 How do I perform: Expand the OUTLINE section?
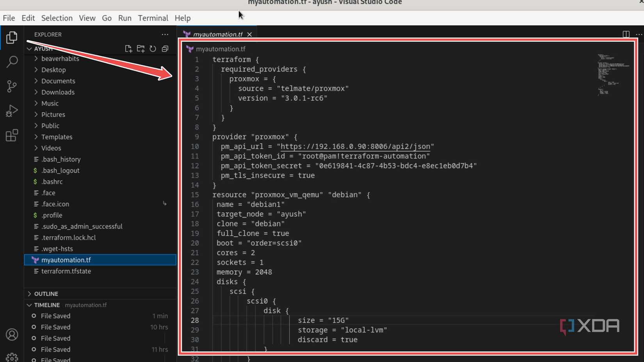point(46,293)
